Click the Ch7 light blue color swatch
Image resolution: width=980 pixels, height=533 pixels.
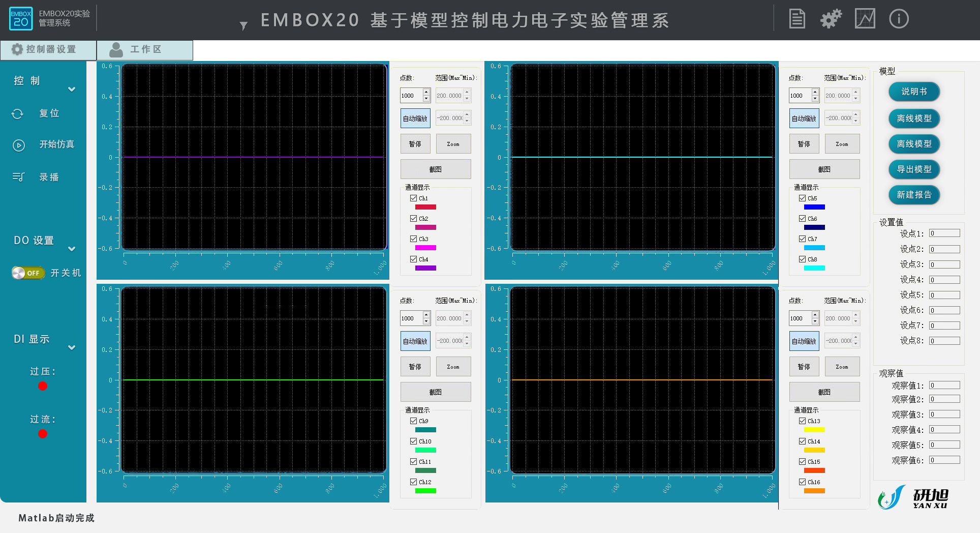tap(814, 248)
